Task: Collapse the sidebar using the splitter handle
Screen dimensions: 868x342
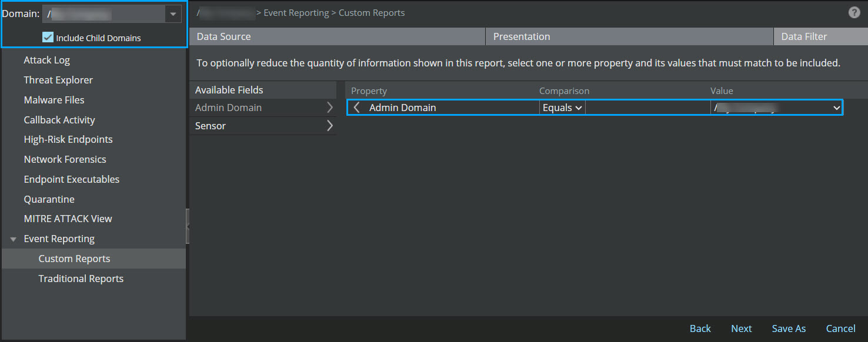Action: (188, 226)
